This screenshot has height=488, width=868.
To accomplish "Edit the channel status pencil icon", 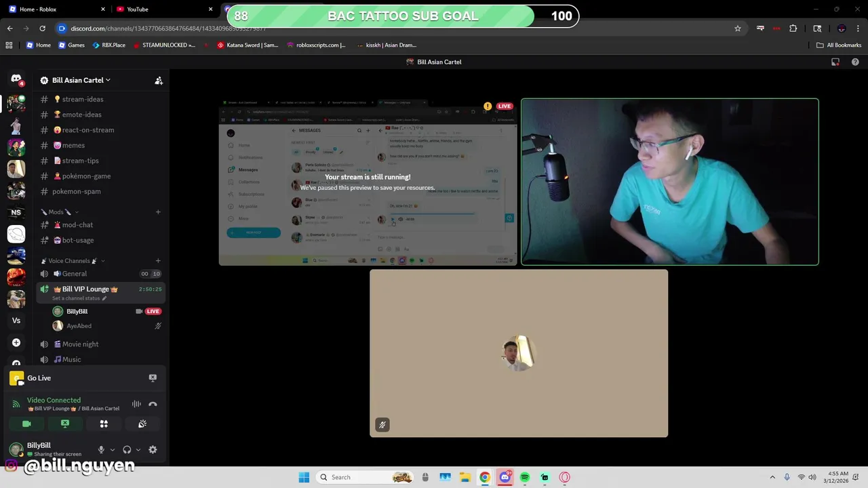I will click(104, 298).
